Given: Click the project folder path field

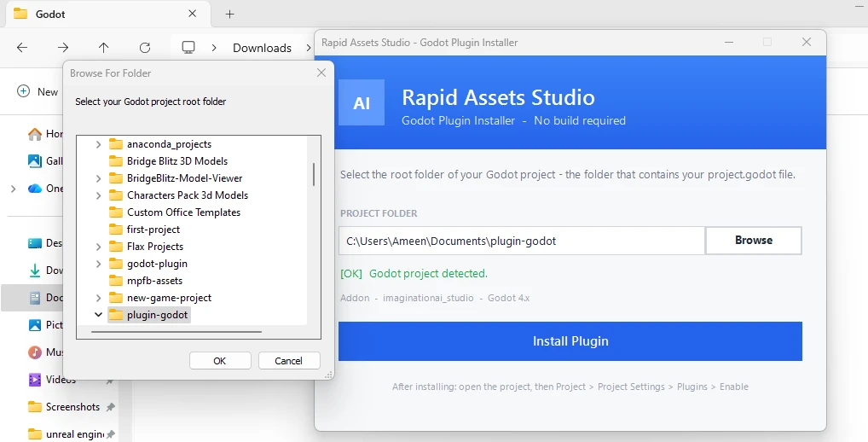Looking at the screenshot, I should pyautogui.click(x=522, y=241).
